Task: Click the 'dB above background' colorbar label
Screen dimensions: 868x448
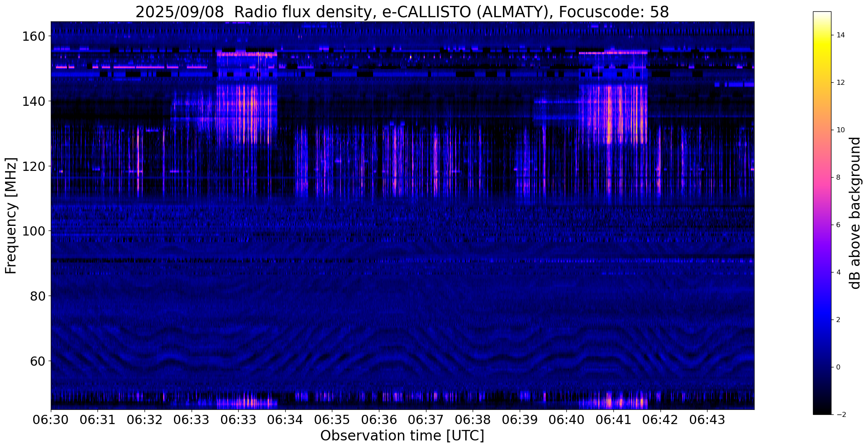Action: click(855, 213)
